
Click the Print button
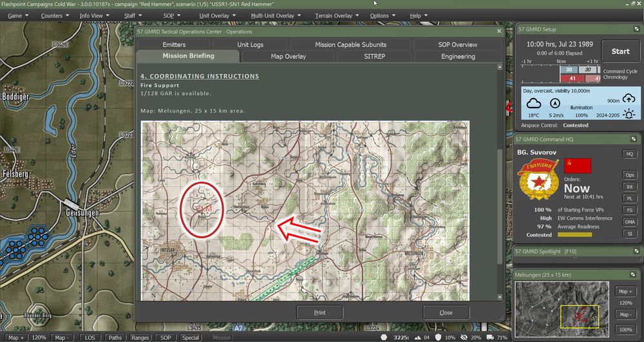tap(319, 312)
